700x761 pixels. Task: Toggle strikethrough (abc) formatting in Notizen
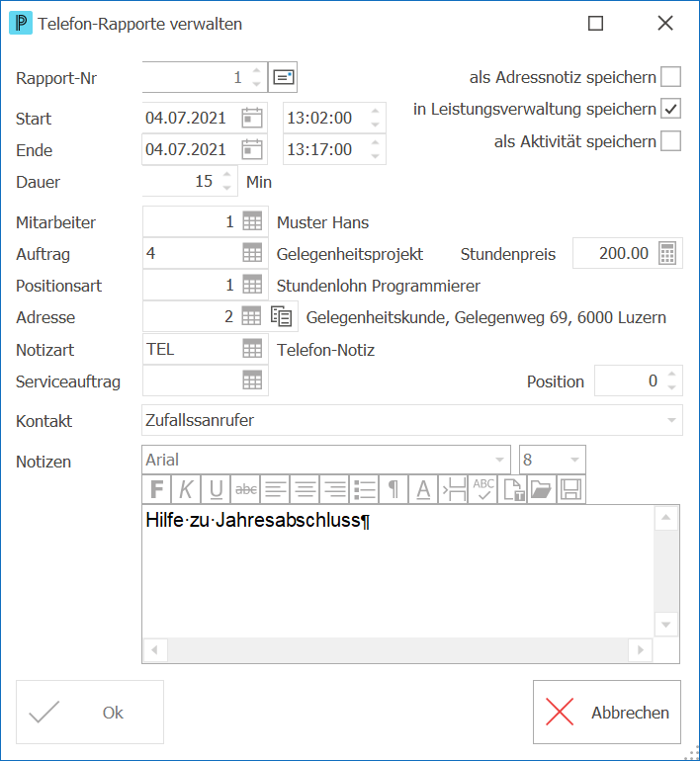pos(245,489)
